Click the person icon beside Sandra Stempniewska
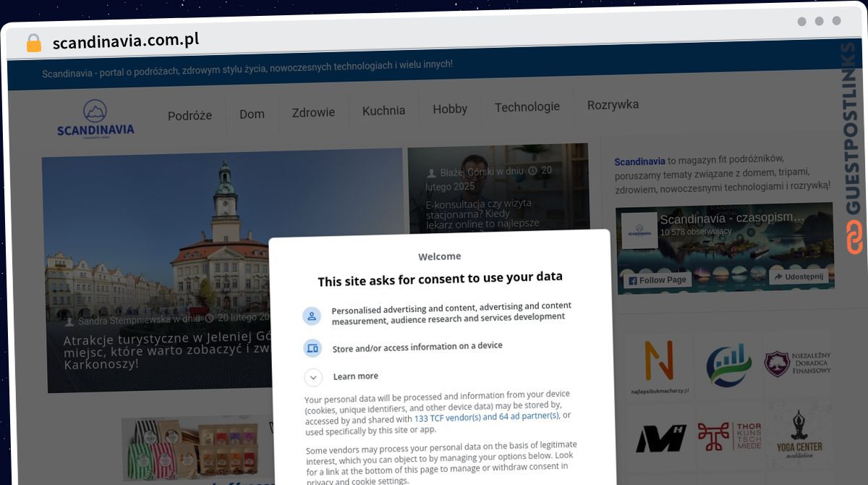 click(69, 321)
